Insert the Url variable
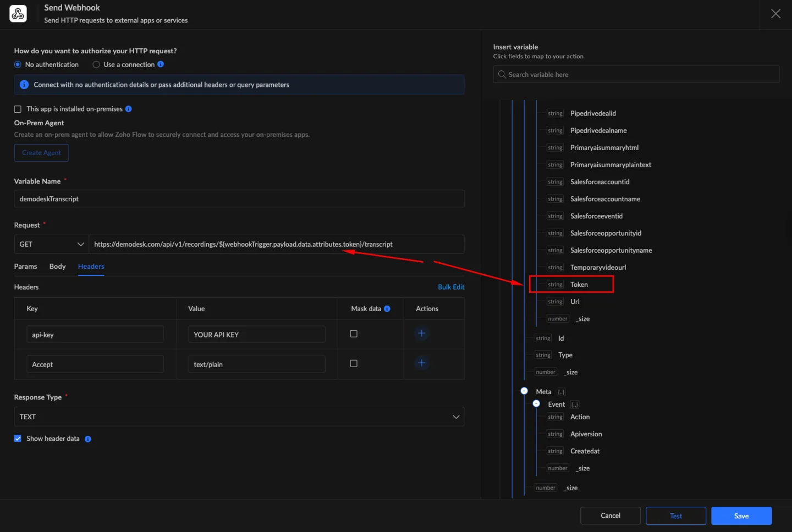Screen dimensions: 792x532 coord(575,302)
